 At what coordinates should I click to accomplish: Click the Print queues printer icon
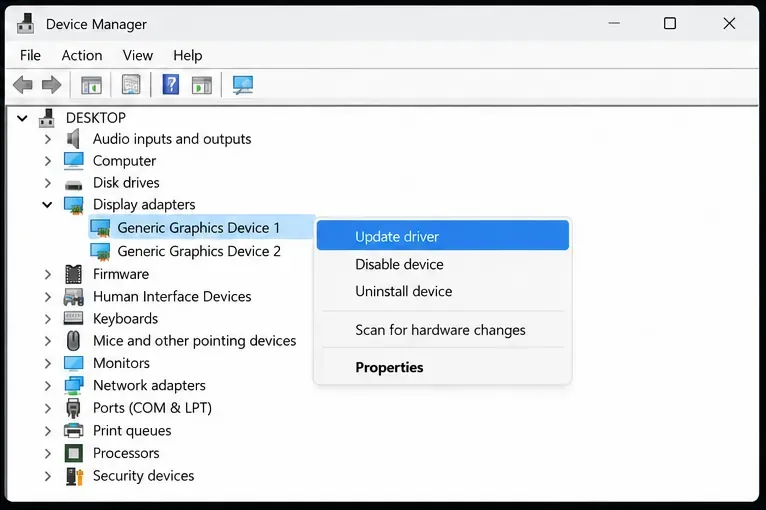click(74, 430)
